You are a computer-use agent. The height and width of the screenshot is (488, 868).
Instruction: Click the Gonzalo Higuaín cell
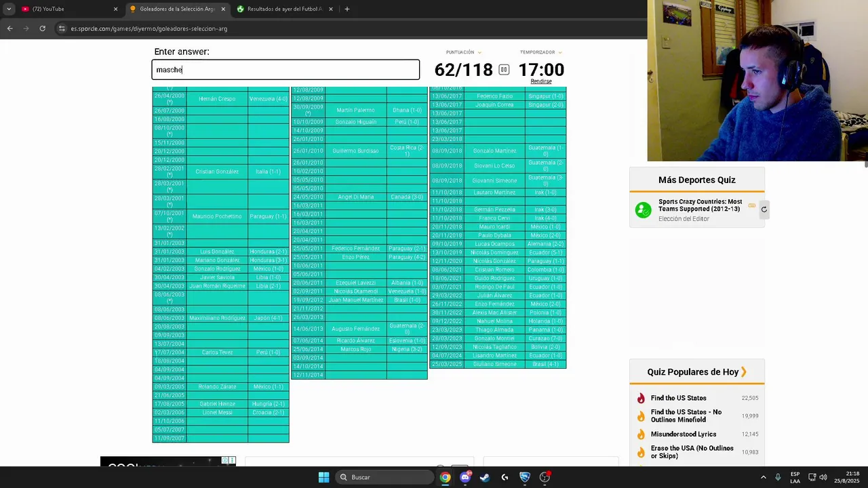pos(355,122)
